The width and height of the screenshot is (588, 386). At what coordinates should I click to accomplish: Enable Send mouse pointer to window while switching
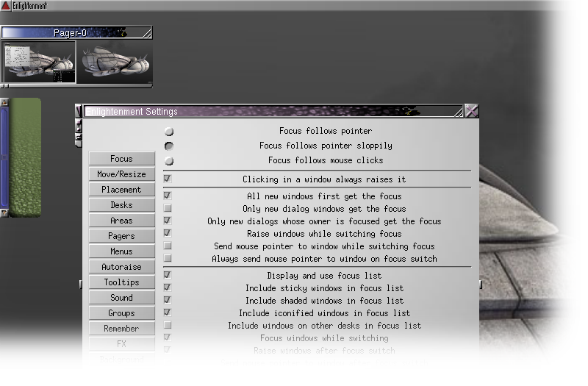pyautogui.click(x=168, y=246)
